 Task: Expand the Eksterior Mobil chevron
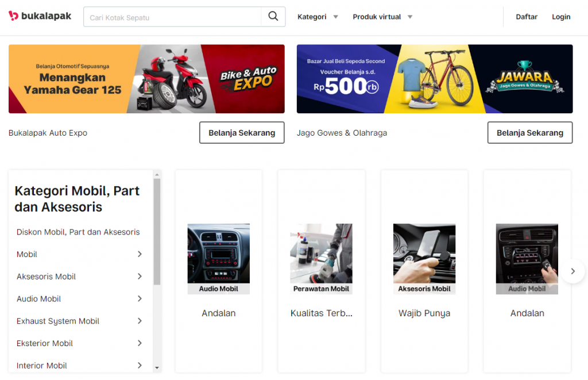(140, 343)
